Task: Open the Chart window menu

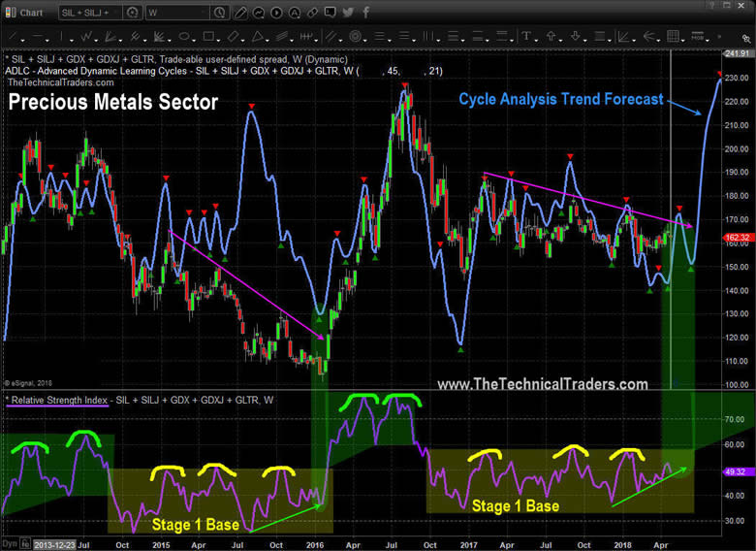Action: click(26, 14)
